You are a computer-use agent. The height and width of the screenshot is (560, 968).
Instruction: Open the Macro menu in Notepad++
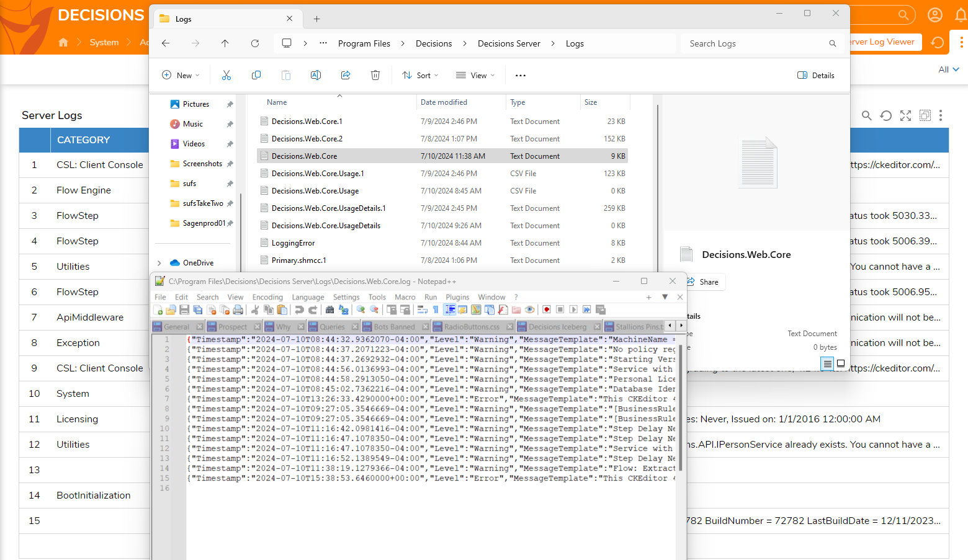(405, 297)
